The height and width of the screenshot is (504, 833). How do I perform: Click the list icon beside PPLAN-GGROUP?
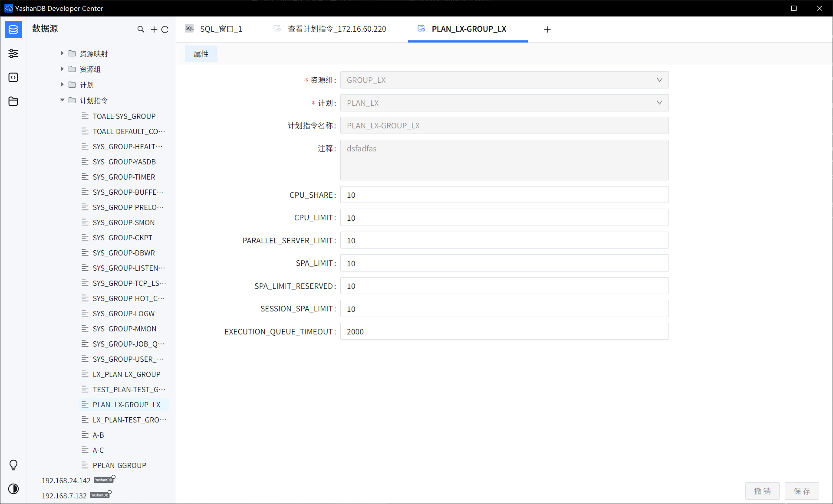[85, 465]
